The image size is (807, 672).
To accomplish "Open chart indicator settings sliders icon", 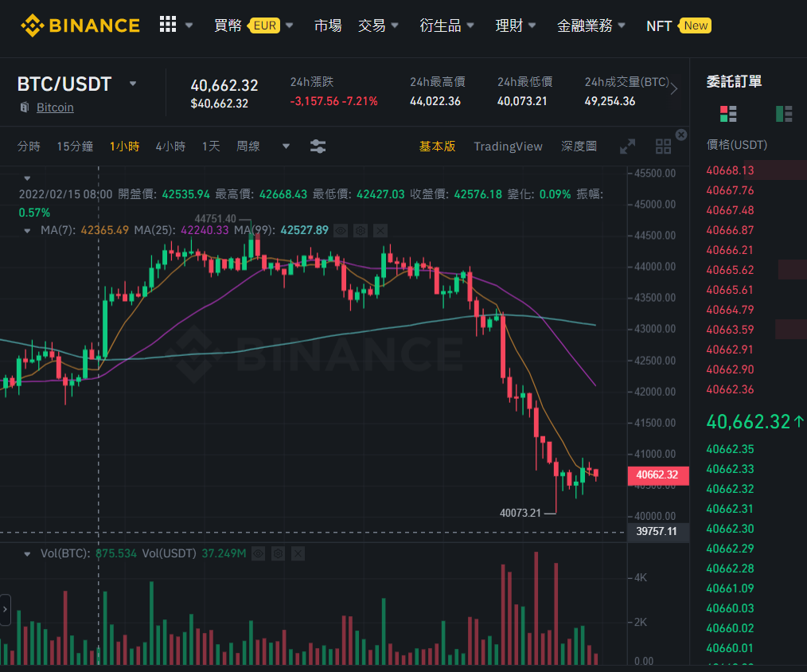I will [318, 147].
